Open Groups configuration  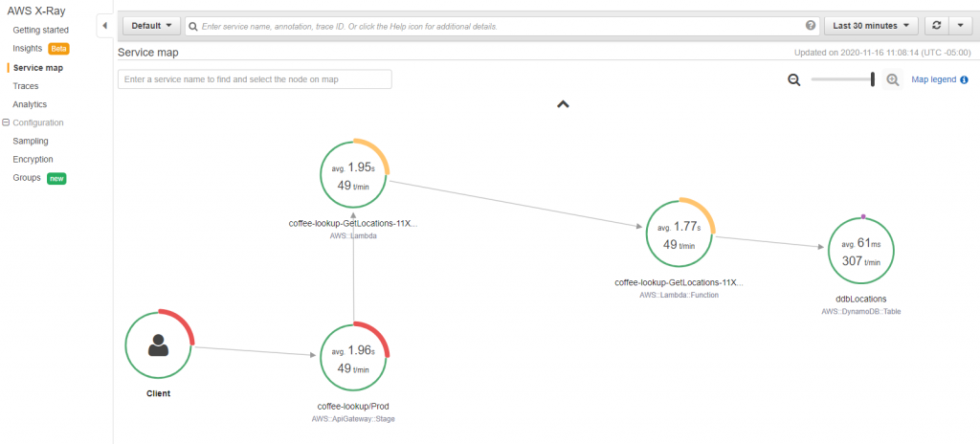(x=27, y=178)
